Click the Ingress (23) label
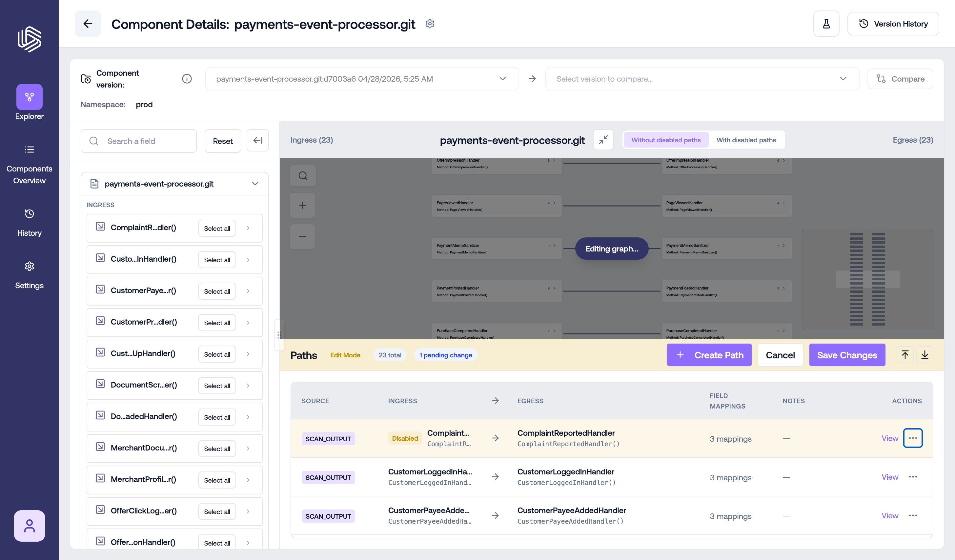The image size is (955, 560). click(x=312, y=140)
